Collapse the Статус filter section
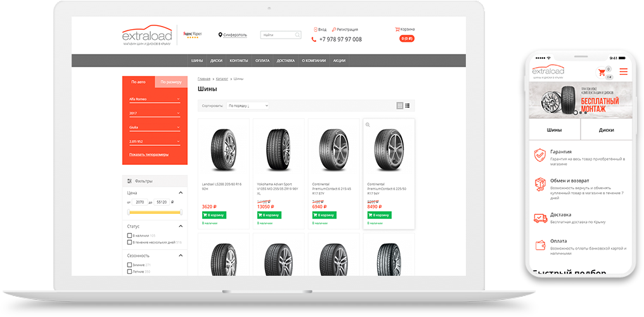The width and height of the screenshot is (644, 317). tap(180, 226)
